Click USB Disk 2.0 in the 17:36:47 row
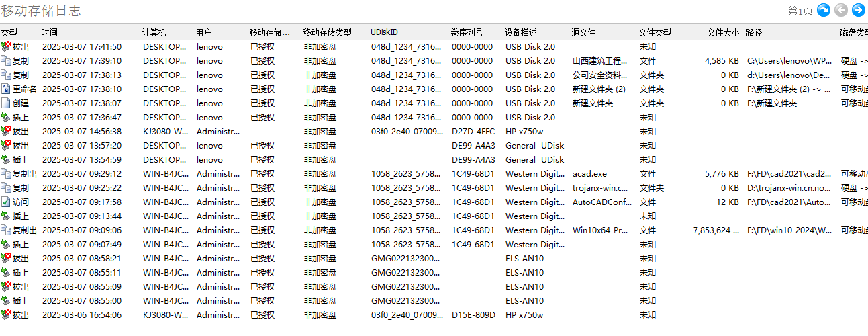Screen dimensions: 868x336 tap(530, 117)
